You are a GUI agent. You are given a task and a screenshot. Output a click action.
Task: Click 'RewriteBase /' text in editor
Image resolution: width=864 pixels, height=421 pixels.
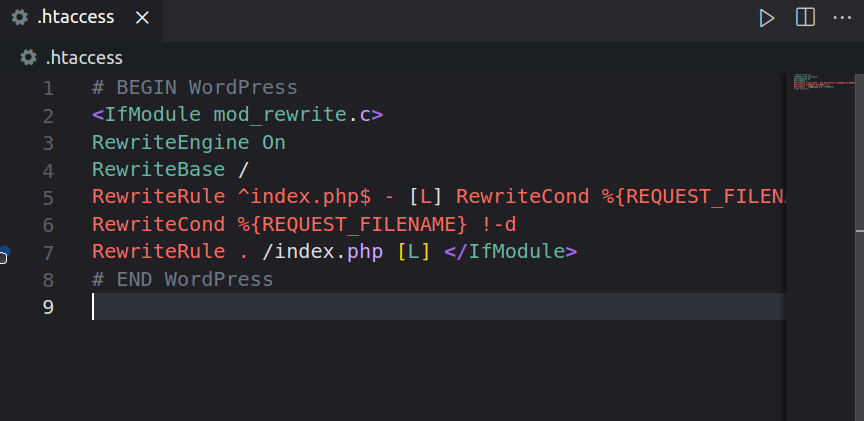pos(170,170)
